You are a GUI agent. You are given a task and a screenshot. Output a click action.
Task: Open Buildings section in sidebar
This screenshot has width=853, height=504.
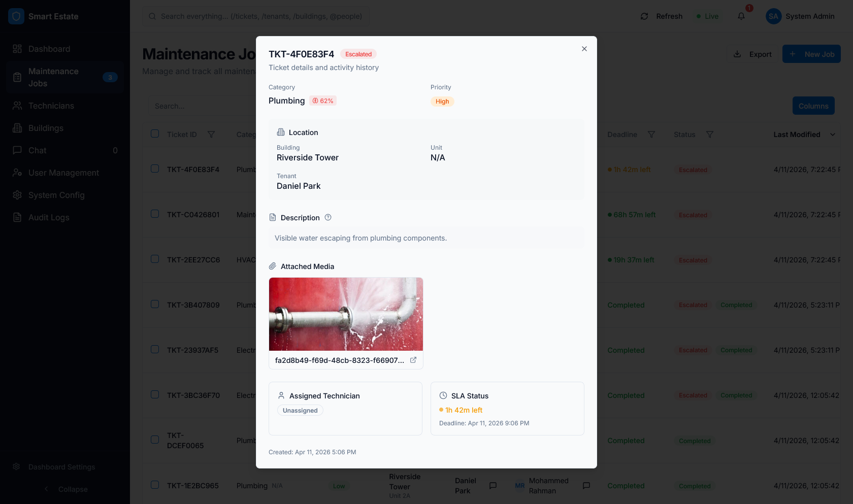point(65,128)
